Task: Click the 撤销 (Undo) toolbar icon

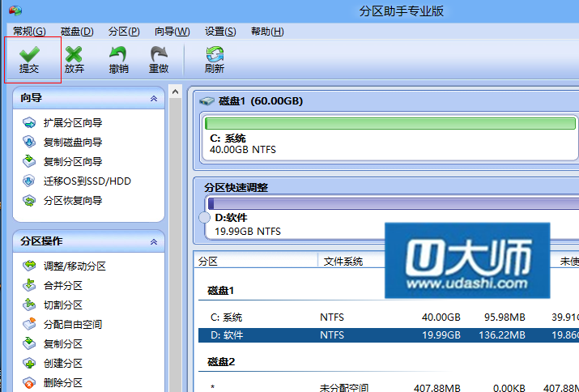Action: (x=118, y=54)
